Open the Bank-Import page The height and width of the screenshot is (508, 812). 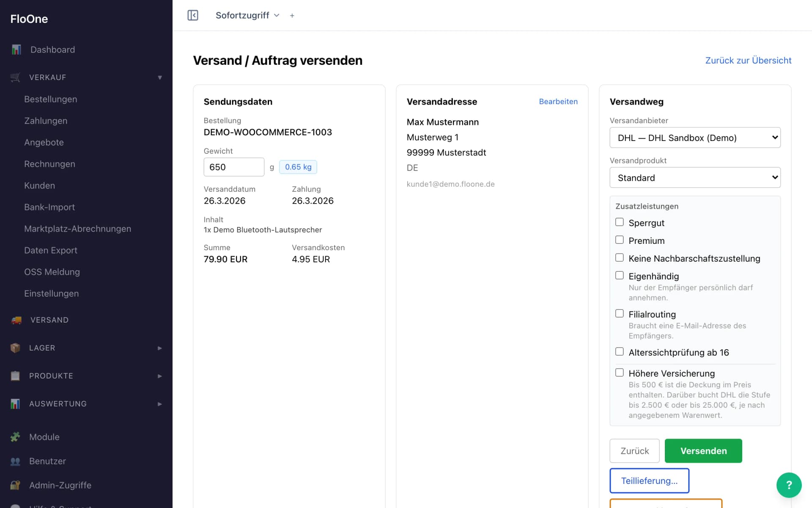click(x=49, y=207)
